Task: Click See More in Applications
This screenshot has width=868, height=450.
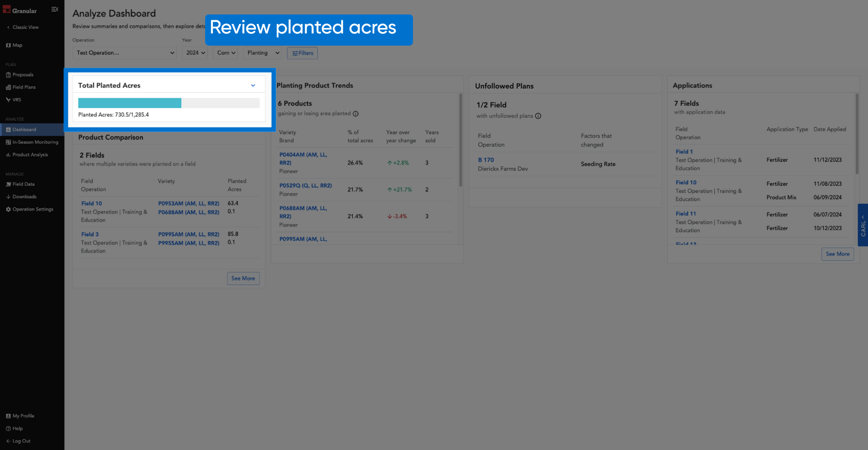Action: pyautogui.click(x=837, y=254)
